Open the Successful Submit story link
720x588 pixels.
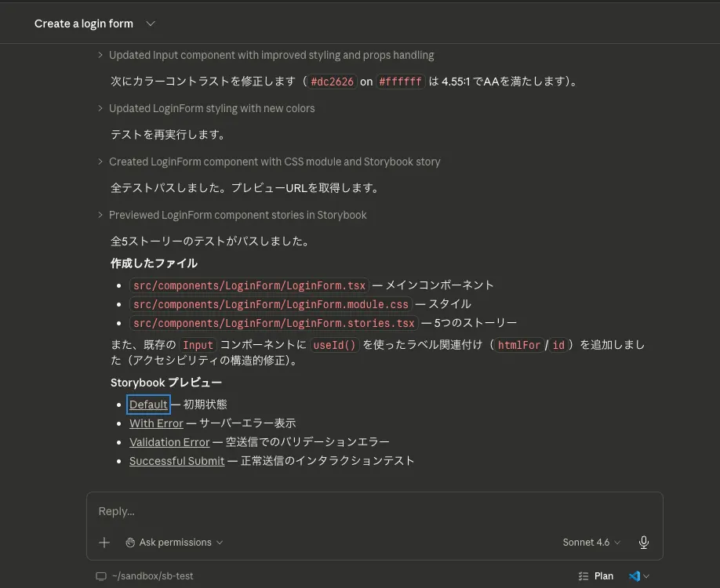176,461
